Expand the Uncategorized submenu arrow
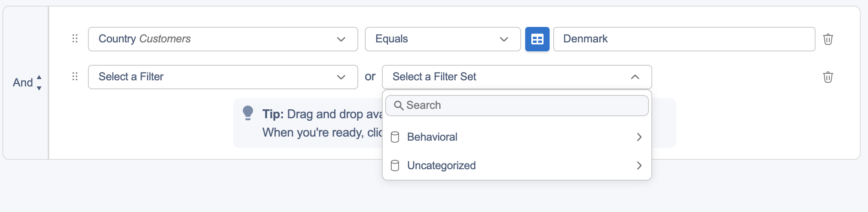 (639, 166)
